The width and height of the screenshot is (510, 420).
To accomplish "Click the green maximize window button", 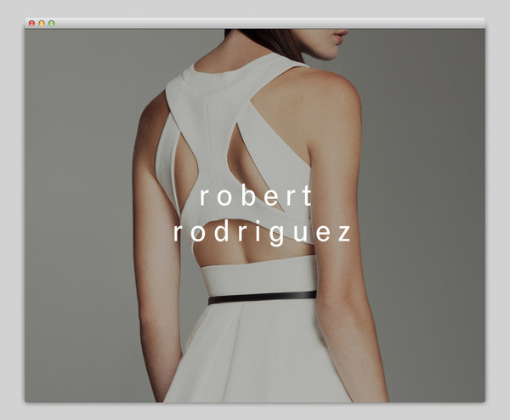I will pos(51,23).
